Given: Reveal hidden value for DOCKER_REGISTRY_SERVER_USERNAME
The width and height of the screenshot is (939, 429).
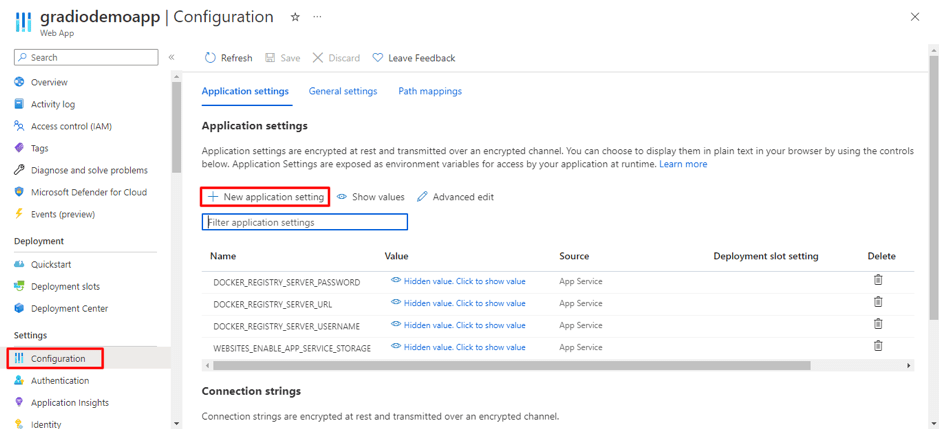Looking at the screenshot, I should coord(458,325).
